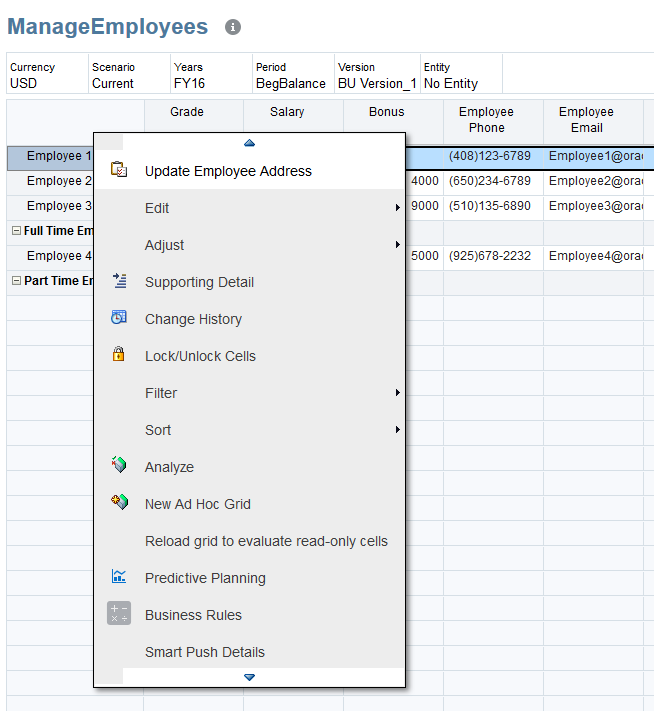654x711 pixels.
Task: Click phone cell (925)678-2232
Action: click(493, 258)
